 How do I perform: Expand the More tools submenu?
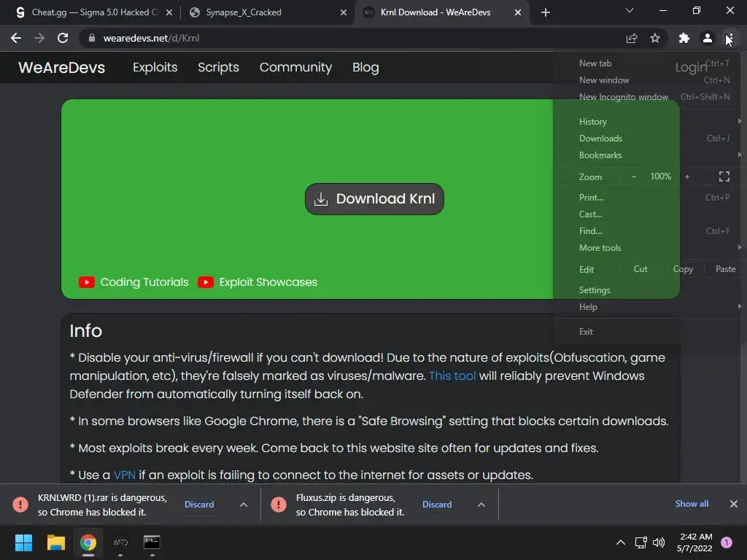(x=650, y=248)
